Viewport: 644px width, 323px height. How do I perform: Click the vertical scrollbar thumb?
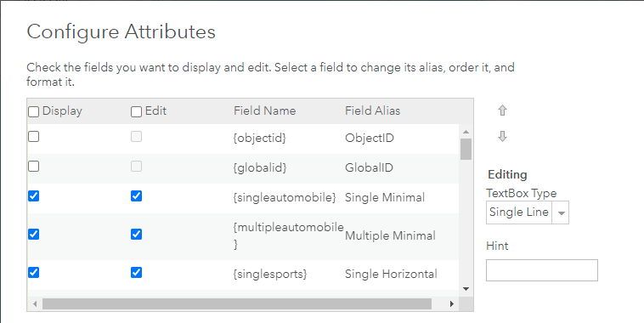[466, 149]
